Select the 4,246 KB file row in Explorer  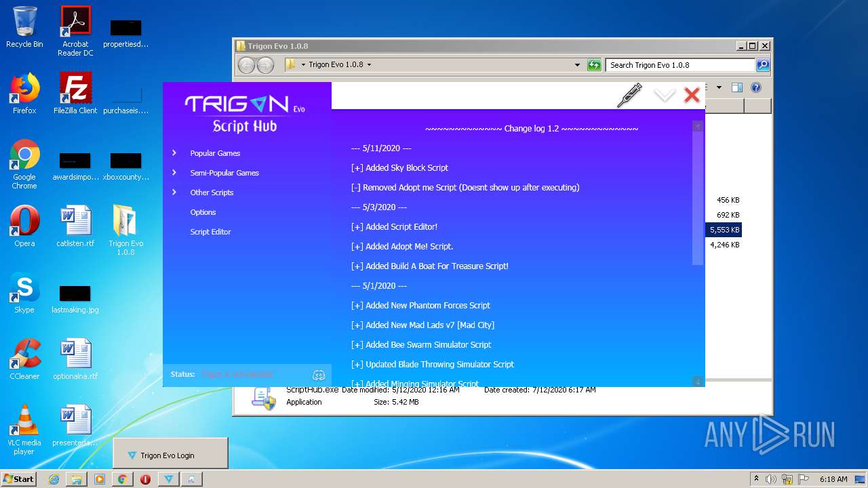coord(724,245)
